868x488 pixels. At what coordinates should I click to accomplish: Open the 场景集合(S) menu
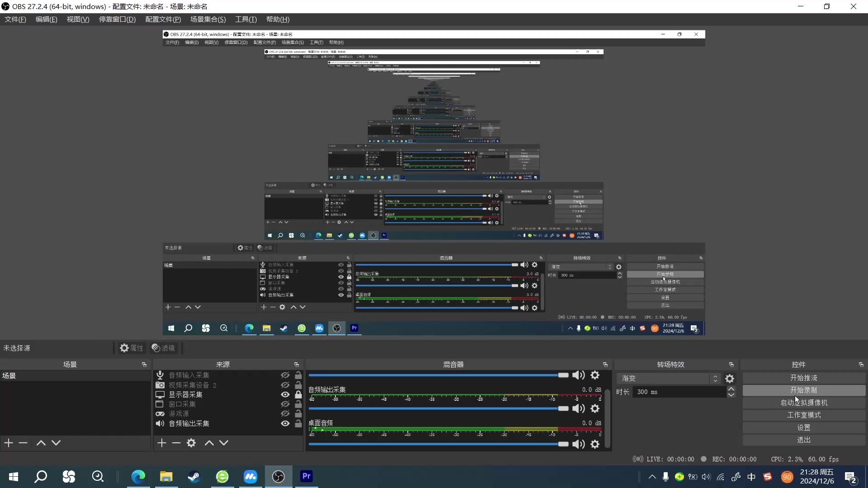pyautogui.click(x=208, y=19)
